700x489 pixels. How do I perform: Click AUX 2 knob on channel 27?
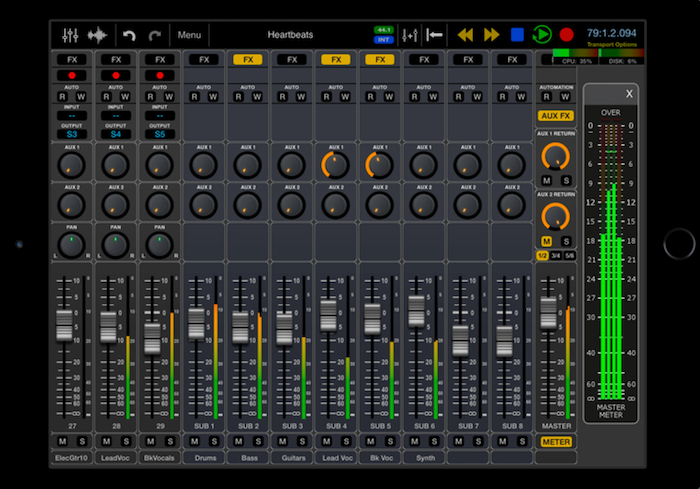click(71, 205)
